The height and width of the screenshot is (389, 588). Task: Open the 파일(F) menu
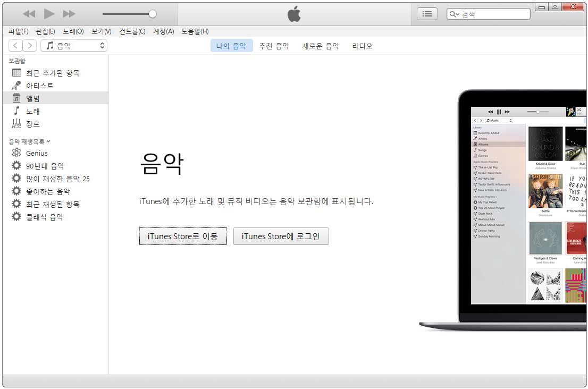(x=19, y=31)
